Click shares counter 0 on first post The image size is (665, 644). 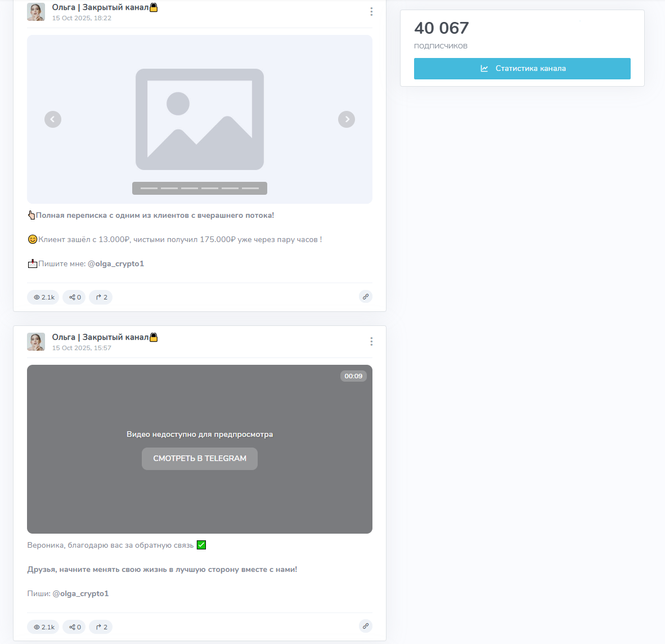[74, 297]
